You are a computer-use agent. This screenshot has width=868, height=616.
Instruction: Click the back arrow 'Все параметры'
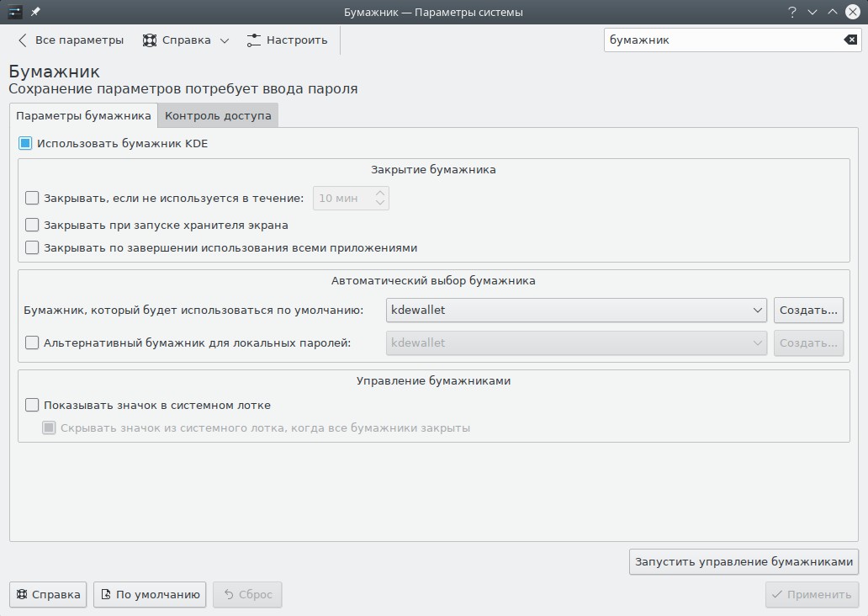click(71, 40)
